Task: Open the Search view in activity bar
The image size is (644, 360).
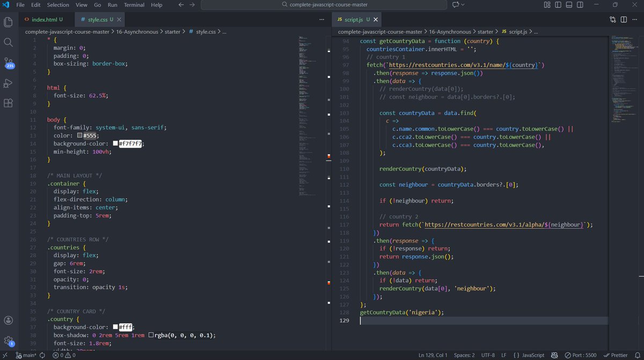Action: point(8,42)
